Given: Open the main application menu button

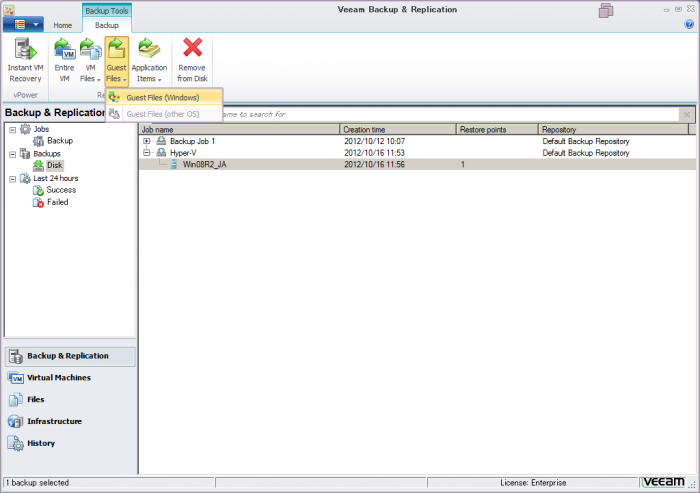Looking at the screenshot, I should 23,25.
